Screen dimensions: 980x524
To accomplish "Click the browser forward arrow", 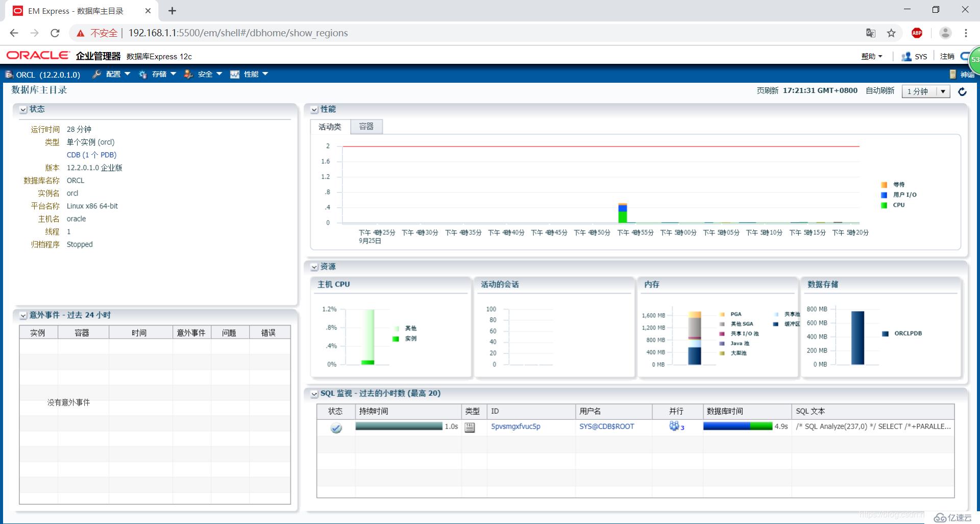I will tap(34, 33).
